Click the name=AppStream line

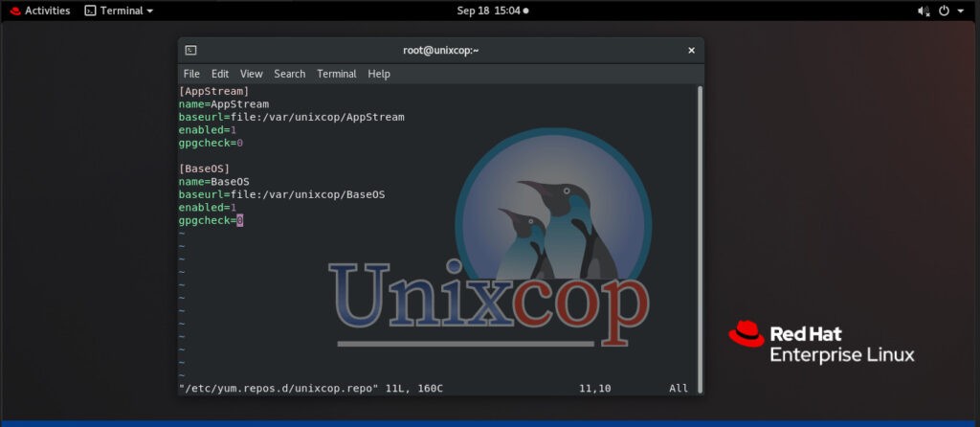(x=224, y=104)
